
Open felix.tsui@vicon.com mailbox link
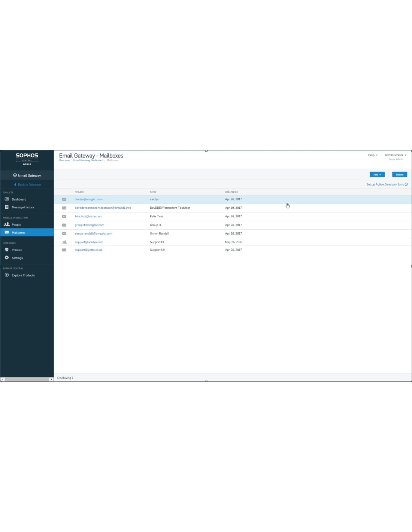[88, 216]
